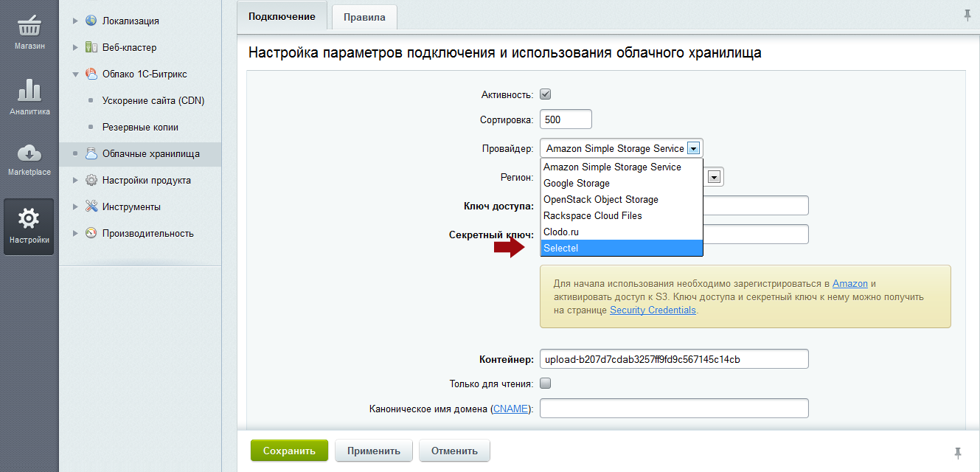Viewport: 980px width, 472px height.
Task: Open Производительность menu item
Action: pos(148,233)
